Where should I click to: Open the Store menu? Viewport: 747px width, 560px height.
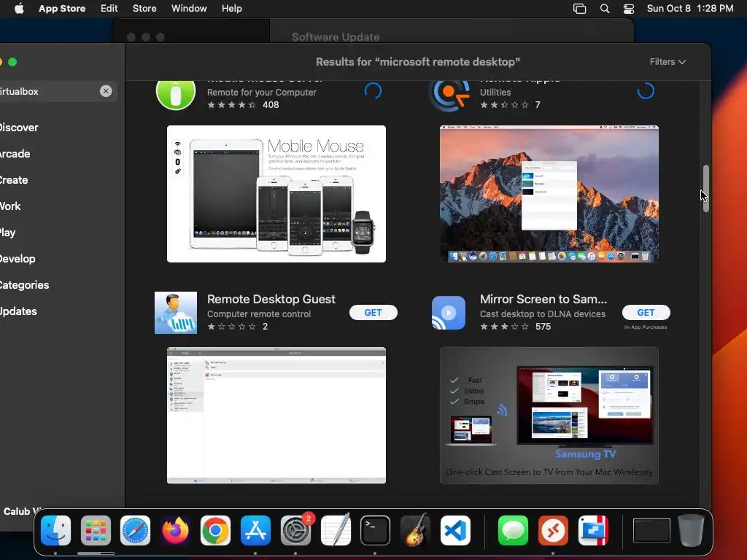pos(144,9)
